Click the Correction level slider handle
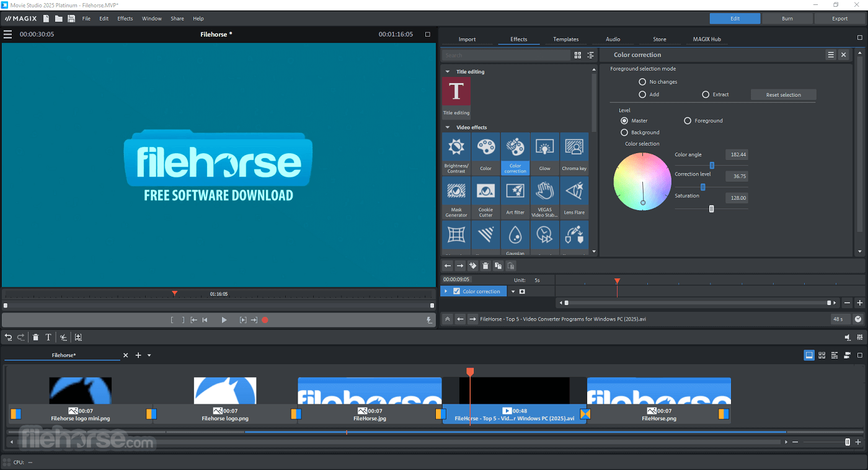 pos(702,187)
